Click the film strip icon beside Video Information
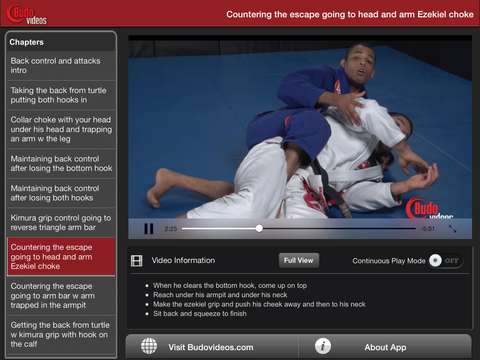This screenshot has width=480, height=360. click(137, 260)
